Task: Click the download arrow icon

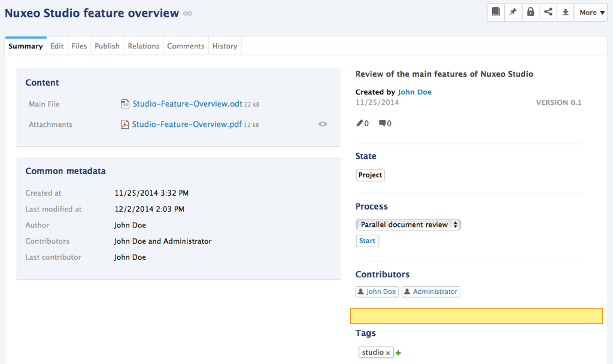Action: [565, 12]
